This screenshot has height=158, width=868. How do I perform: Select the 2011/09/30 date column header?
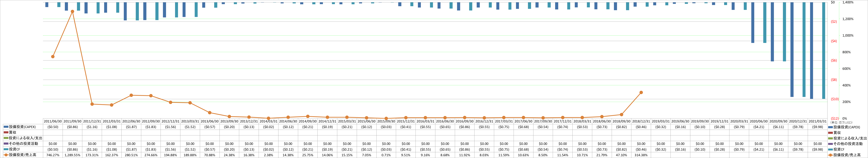[x=72, y=121]
